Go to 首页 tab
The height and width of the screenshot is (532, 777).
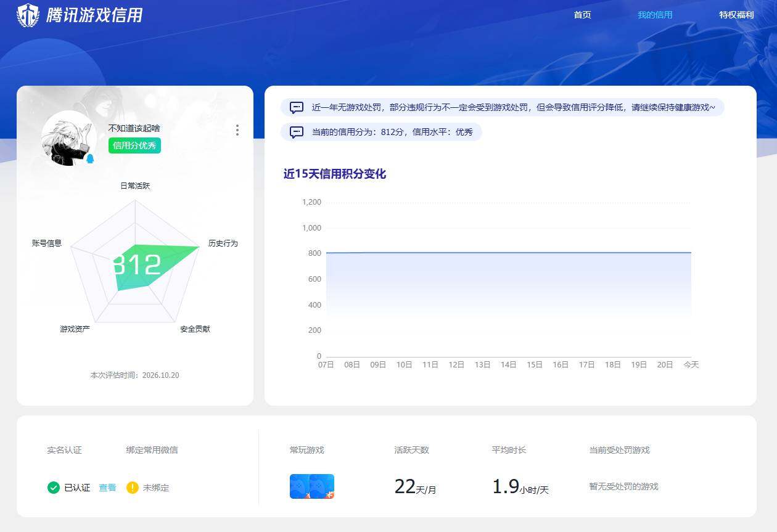tap(582, 15)
